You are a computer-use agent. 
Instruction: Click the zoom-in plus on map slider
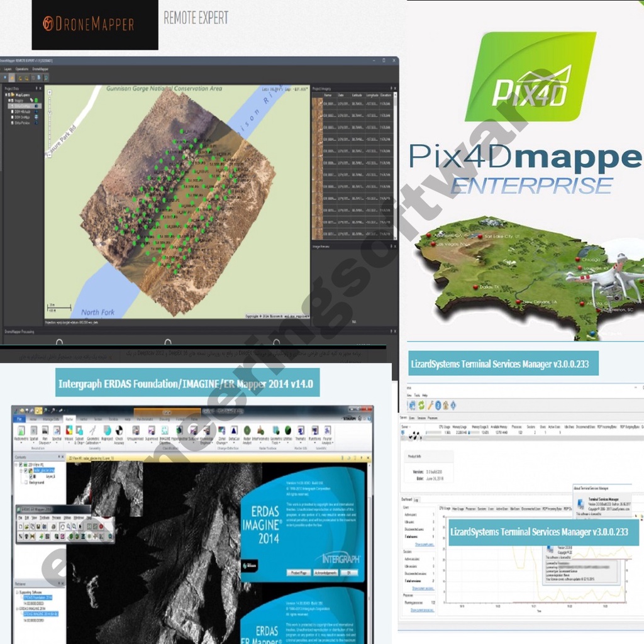pyautogui.click(x=50, y=92)
